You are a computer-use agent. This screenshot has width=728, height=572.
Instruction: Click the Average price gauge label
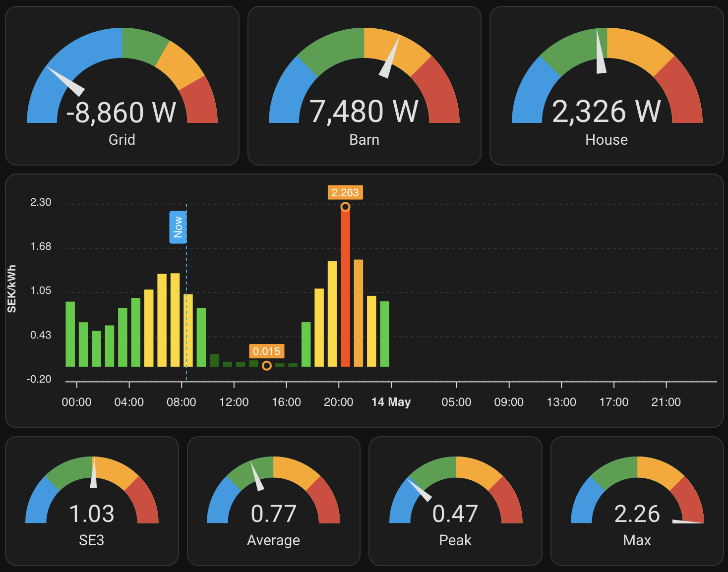pos(273,540)
